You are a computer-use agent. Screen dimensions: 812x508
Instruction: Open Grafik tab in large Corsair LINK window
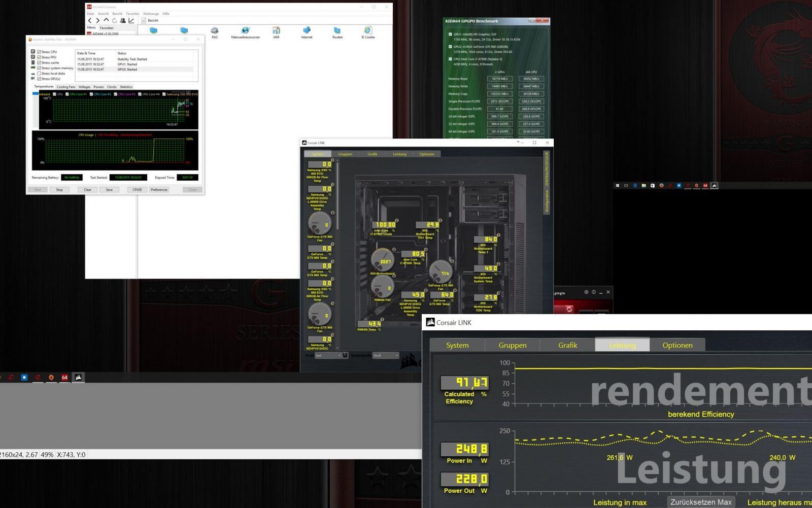[568, 345]
